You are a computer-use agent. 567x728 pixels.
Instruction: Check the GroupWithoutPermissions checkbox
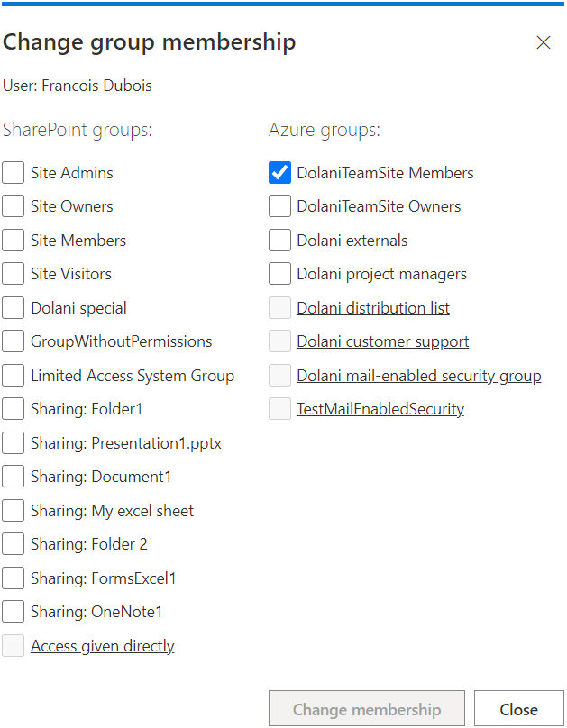(x=13, y=341)
